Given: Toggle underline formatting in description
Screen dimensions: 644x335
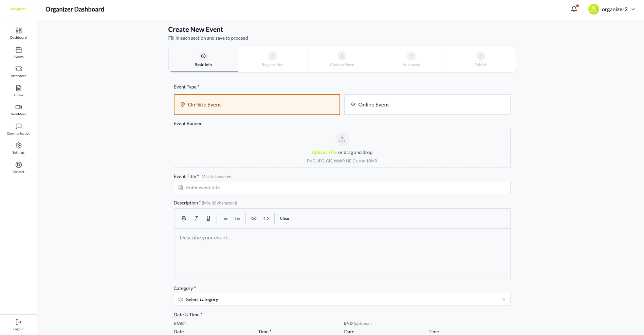Looking at the screenshot, I should (208, 218).
